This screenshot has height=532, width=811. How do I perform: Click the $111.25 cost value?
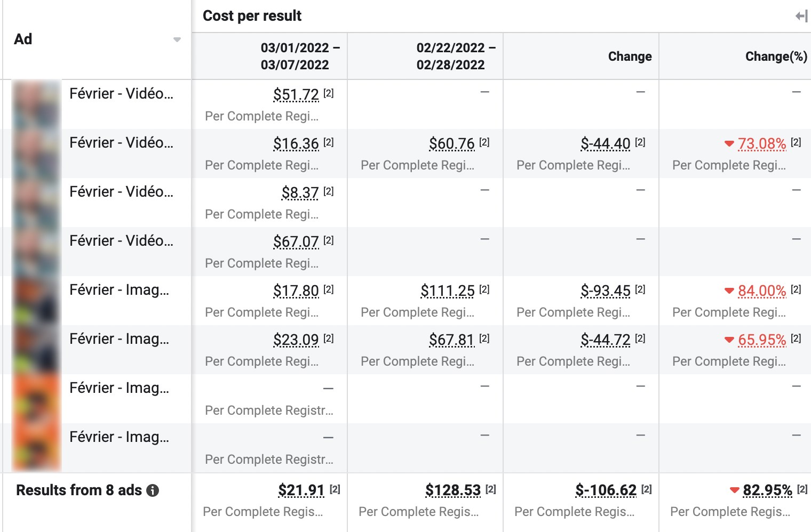447,291
